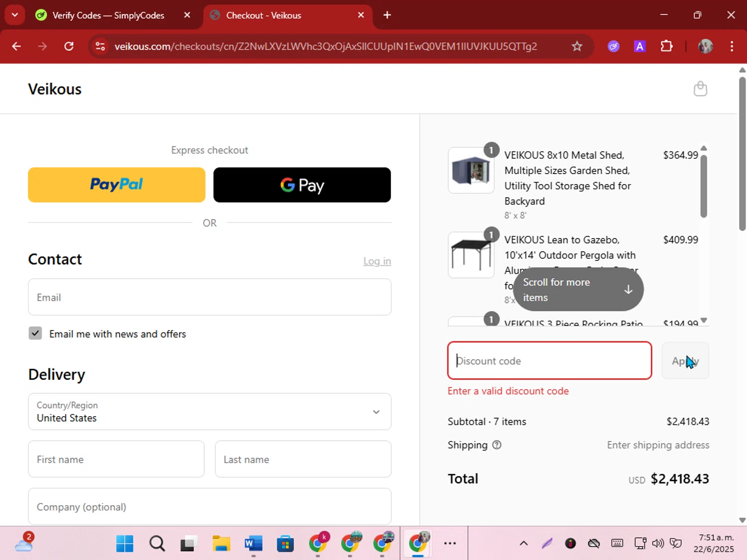The image size is (747, 560).
Task: Switch to Verify Codes — SimplyCodes tab
Action: click(108, 15)
